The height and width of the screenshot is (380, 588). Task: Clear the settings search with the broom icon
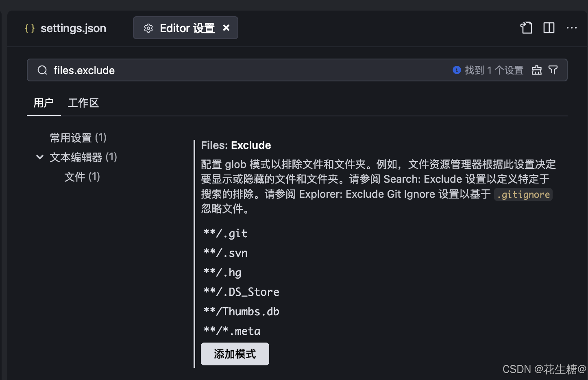(536, 70)
